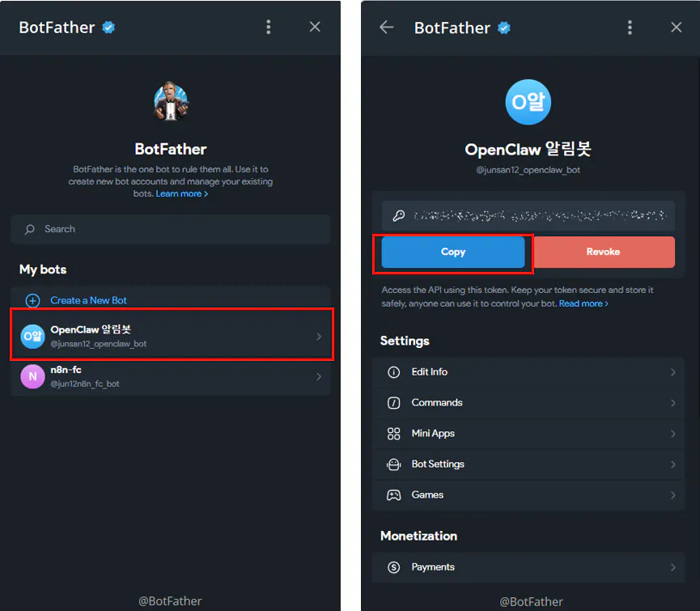
Task: Expand the OpenClaw 알림봇 row chevron
Action: 319,336
